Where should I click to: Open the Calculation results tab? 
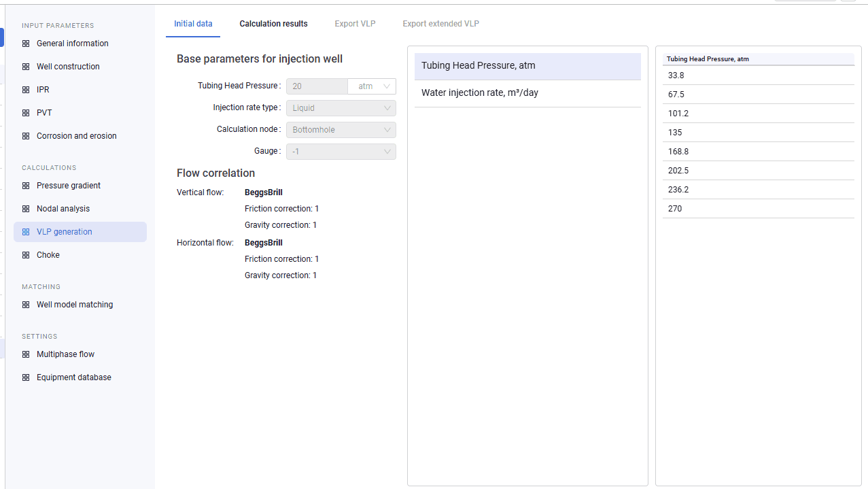click(x=273, y=24)
